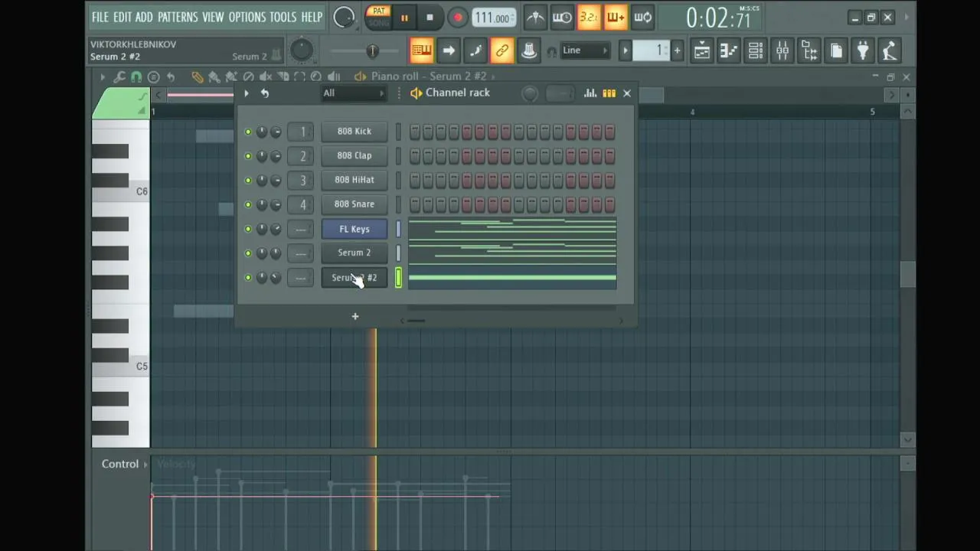980x551 pixels.
Task: Open the plugin picker plug icon
Action: pos(862,51)
